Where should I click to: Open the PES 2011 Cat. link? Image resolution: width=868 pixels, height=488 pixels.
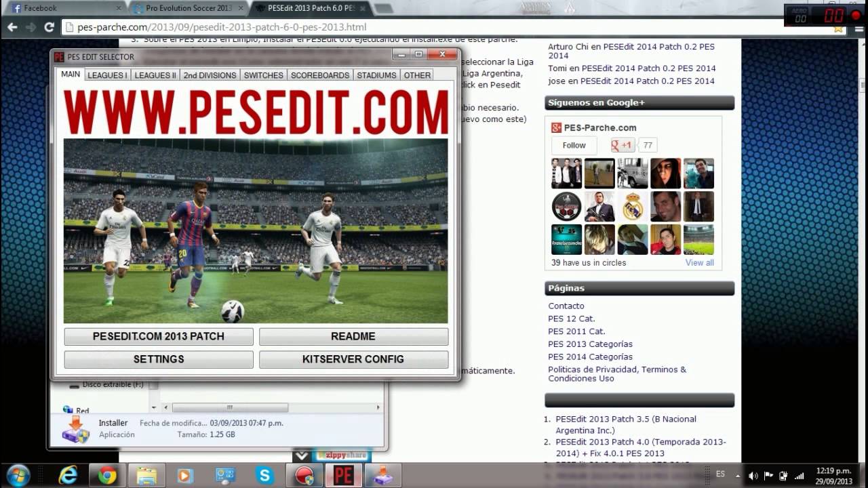click(x=576, y=331)
